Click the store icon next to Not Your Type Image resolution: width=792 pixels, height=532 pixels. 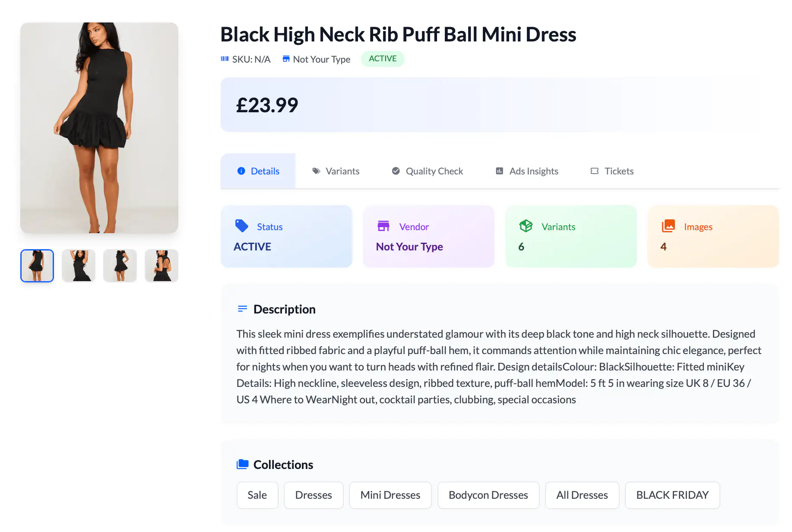[x=286, y=59]
